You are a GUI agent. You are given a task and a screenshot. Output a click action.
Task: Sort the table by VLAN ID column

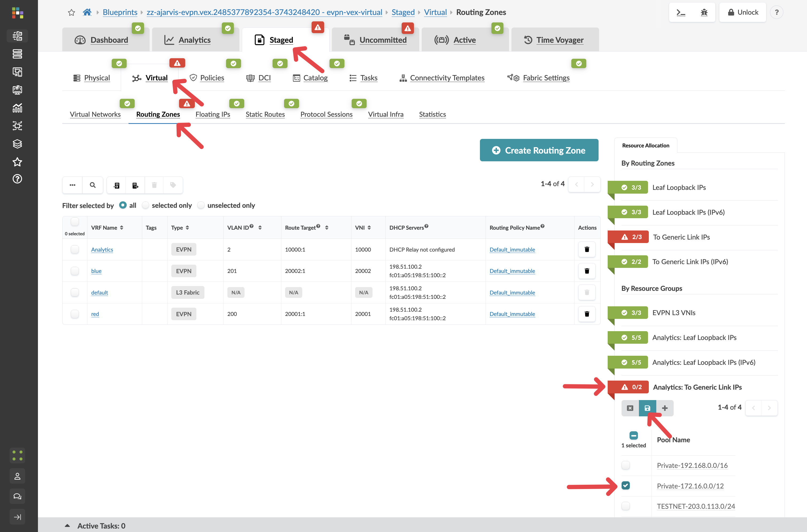point(260,227)
